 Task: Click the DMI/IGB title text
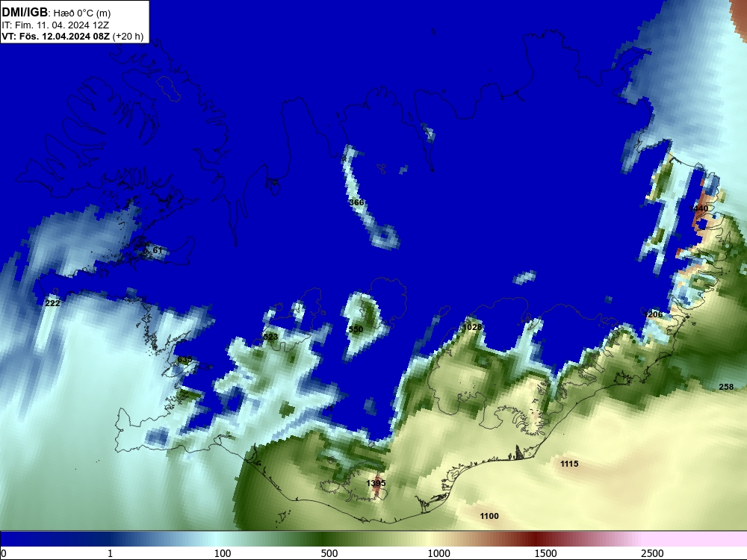tap(25, 13)
